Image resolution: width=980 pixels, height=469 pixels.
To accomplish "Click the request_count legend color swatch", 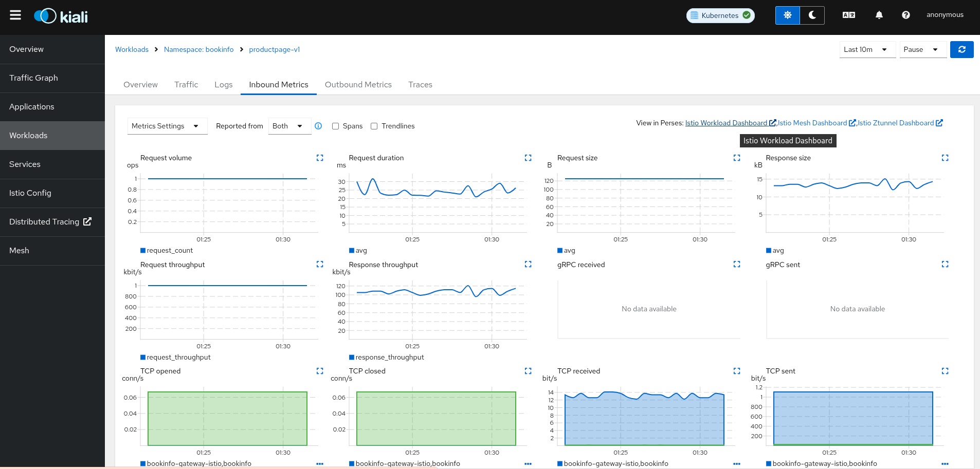I will [143, 251].
